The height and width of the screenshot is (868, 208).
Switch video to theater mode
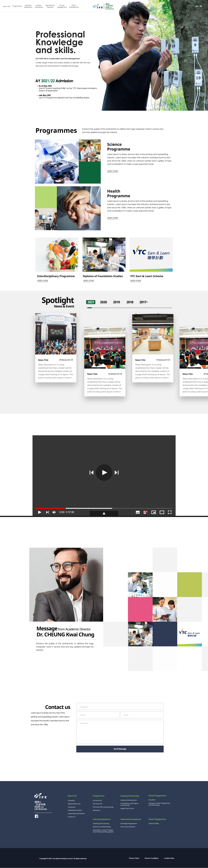162,512
